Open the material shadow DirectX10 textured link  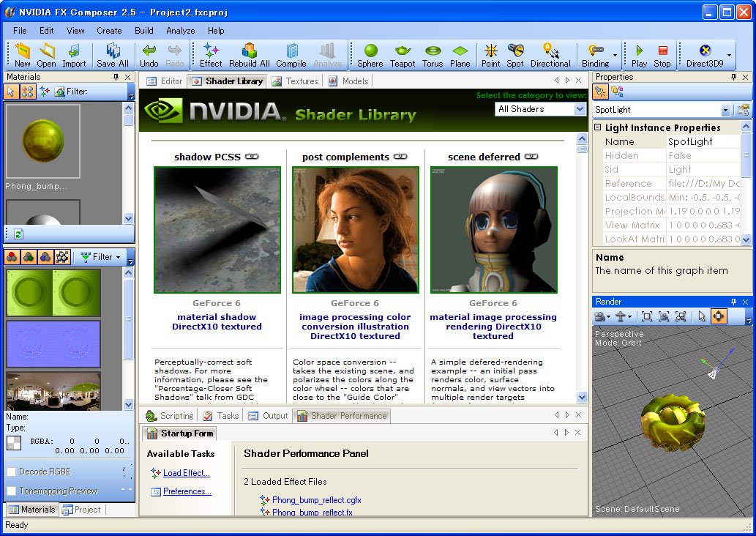(217, 321)
